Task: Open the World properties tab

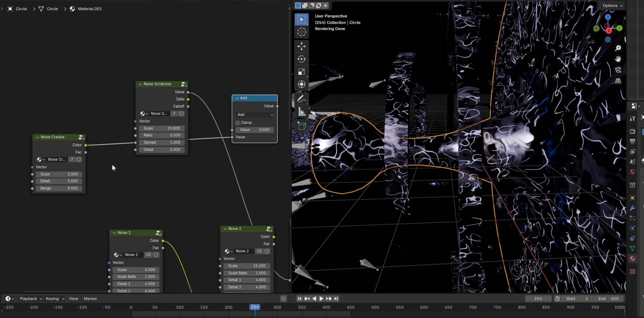Action: coord(632,172)
